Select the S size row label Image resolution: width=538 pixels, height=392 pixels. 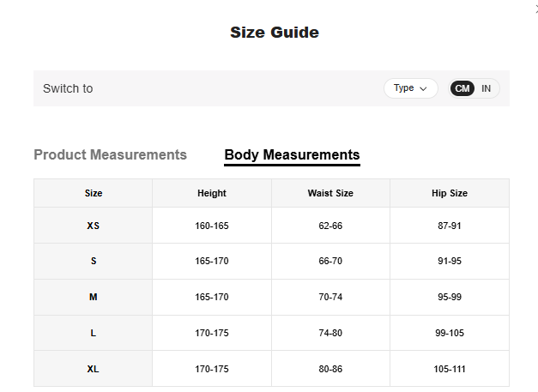94,261
